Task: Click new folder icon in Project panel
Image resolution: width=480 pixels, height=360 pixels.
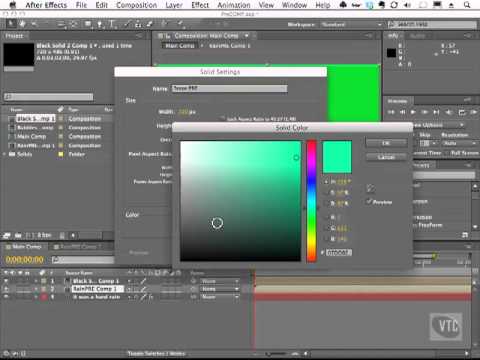Action: [18, 236]
